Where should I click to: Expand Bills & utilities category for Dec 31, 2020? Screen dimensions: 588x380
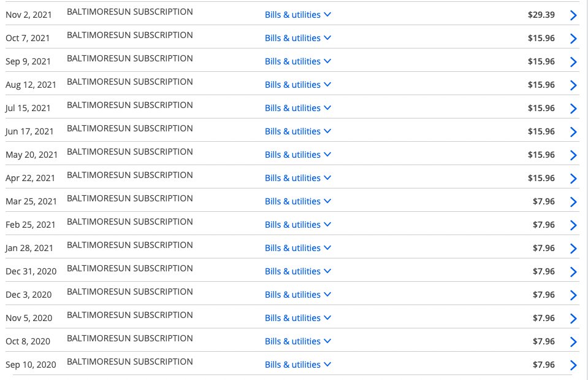(x=298, y=271)
